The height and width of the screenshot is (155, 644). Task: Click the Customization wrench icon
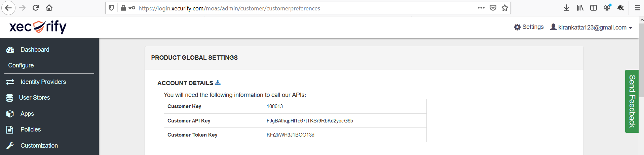[x=10, y=146]
